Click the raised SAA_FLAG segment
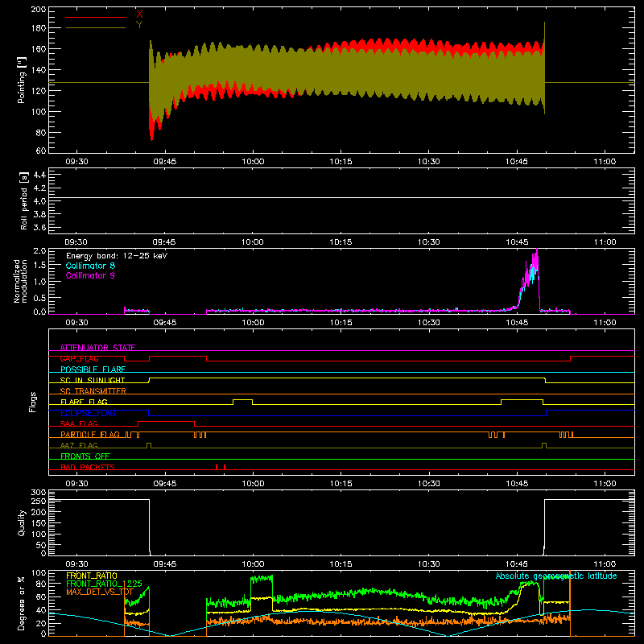 pos(166,421)
